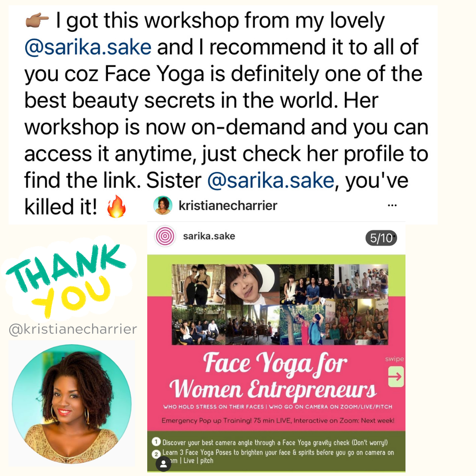Tap the sarika.sake username in repost
Viewport: 476px width, 476px height.
click(209, 236)
